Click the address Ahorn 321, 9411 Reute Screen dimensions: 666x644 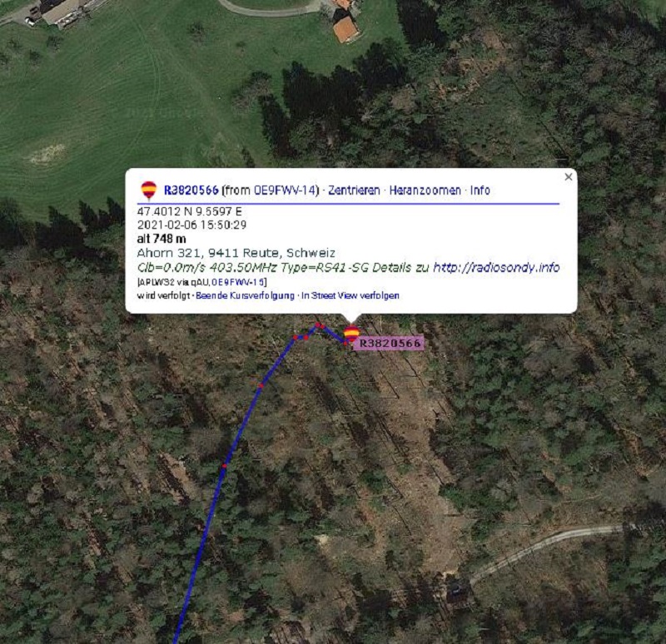click(x=236, y=253)
